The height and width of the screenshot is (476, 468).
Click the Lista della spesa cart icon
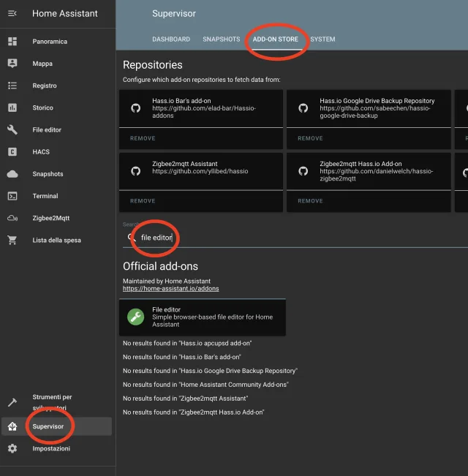click(x=12, y=240)
